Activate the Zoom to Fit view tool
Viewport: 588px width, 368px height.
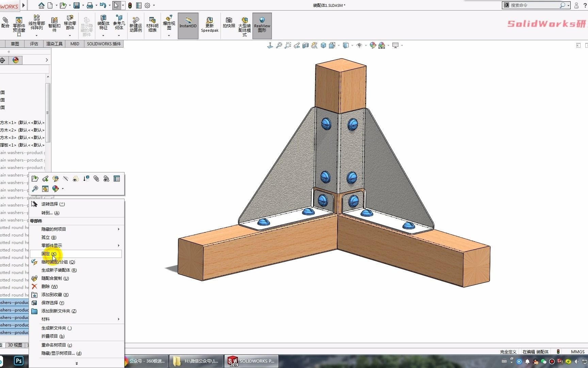pos(279,45)
